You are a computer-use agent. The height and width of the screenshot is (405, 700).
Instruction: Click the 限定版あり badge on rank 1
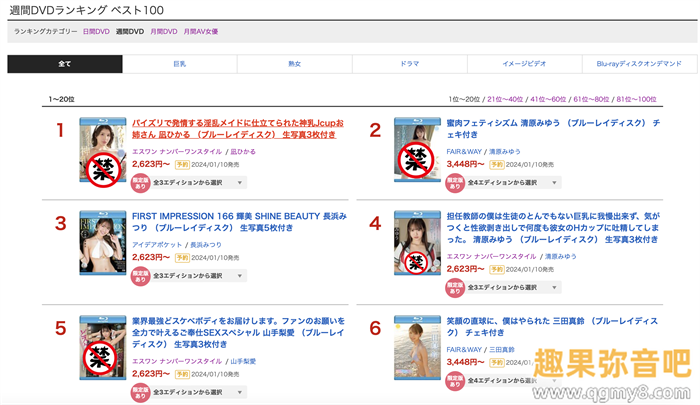pyautogui.click(x=140, y=183)
